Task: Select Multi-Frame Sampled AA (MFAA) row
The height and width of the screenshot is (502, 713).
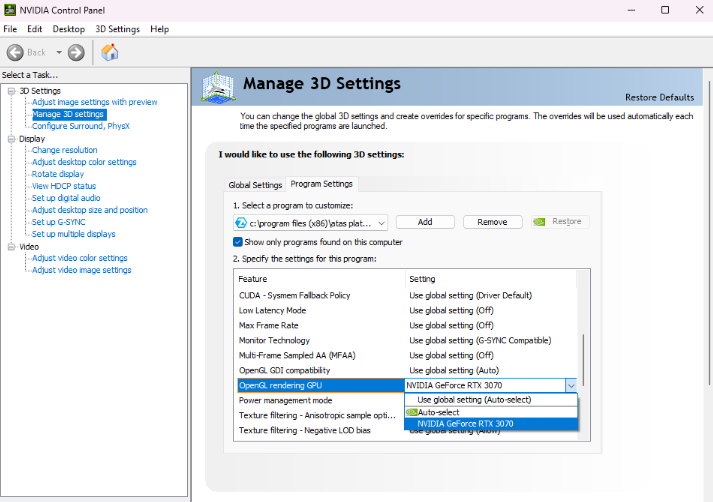Action: tap(407, 356)
